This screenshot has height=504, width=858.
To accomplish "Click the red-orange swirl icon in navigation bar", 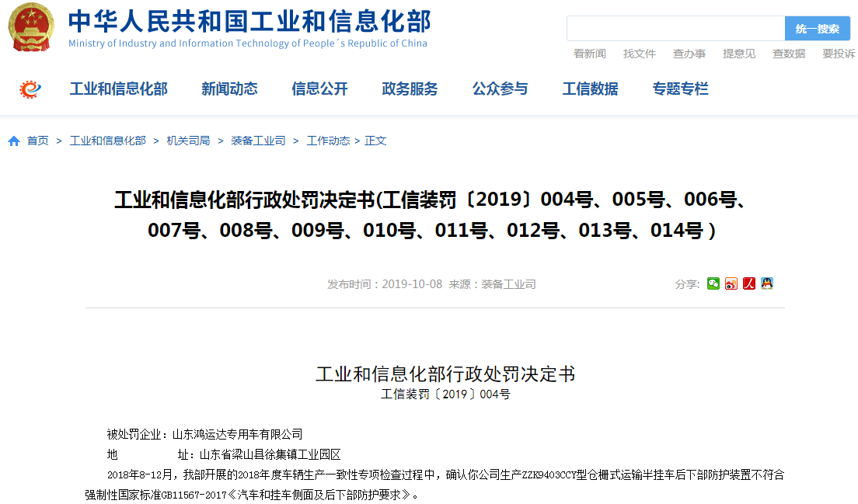I will (30, 89).
